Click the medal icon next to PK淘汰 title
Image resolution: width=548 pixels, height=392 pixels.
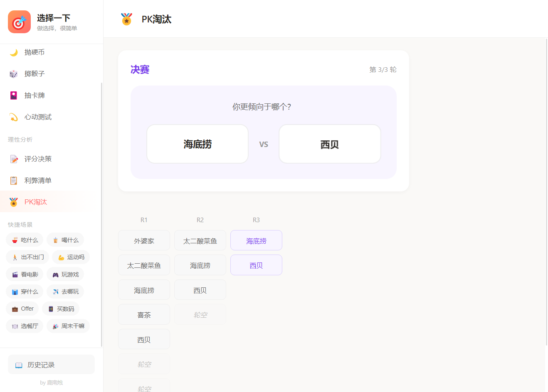click(x=126, y=19)
